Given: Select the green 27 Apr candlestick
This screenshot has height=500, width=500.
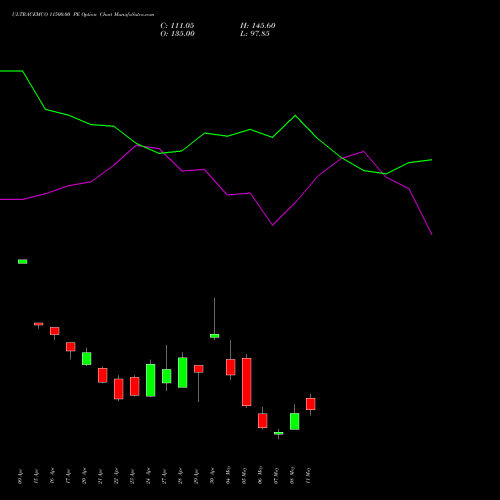Looking at the screenshot, I should pyautogui.click(x=167, y=376).
